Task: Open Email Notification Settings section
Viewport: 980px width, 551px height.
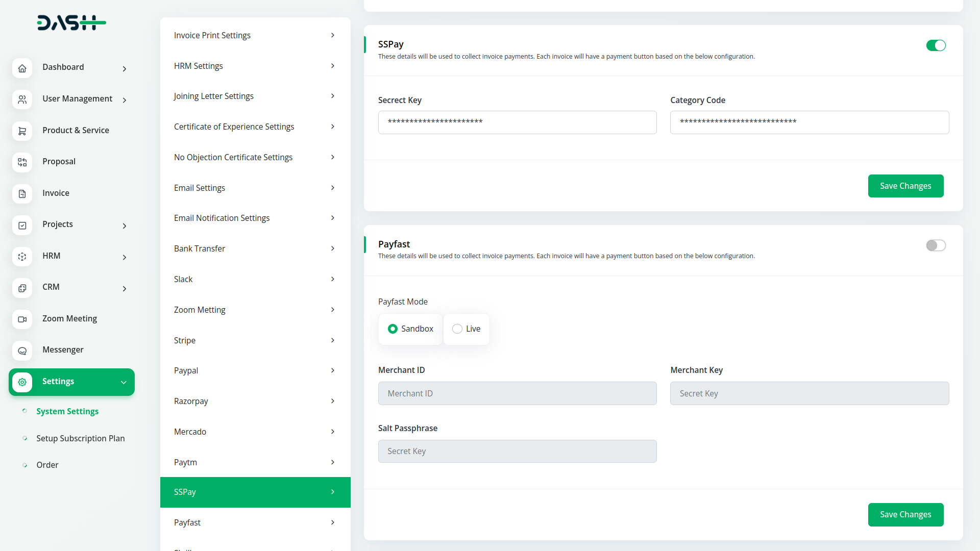Action: point(255,218)
